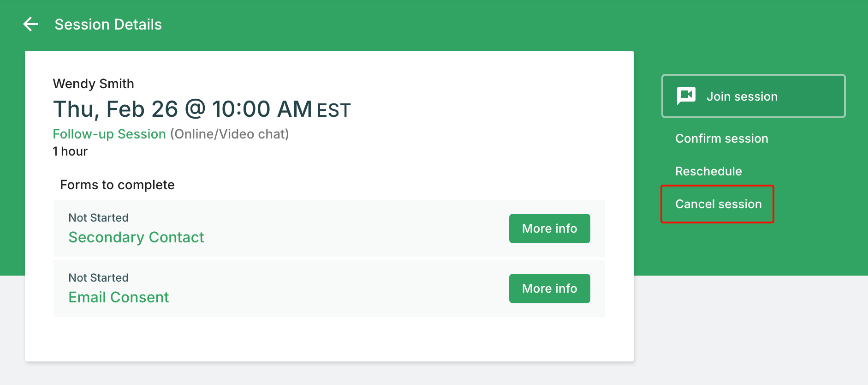Click the Thu, Feb 26 date heading
This screenshot has height=385, width=868.
click(115, 109)
